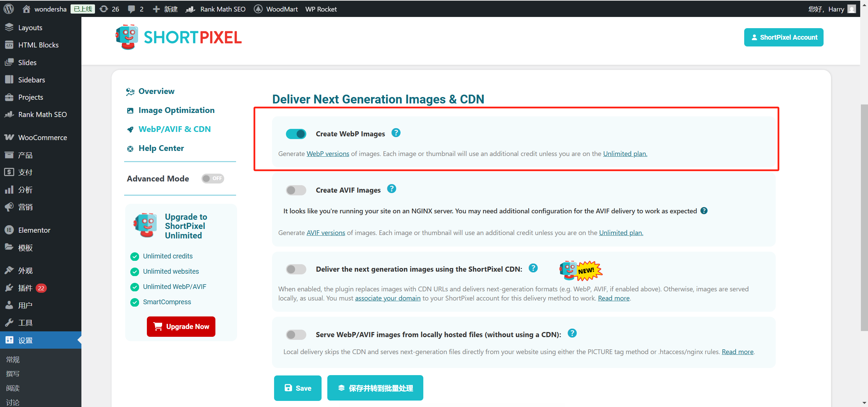Switch to Image Optimization tab
Viewport: 868px width, 407px height.
pyautogui.click(x=176, y=110)
